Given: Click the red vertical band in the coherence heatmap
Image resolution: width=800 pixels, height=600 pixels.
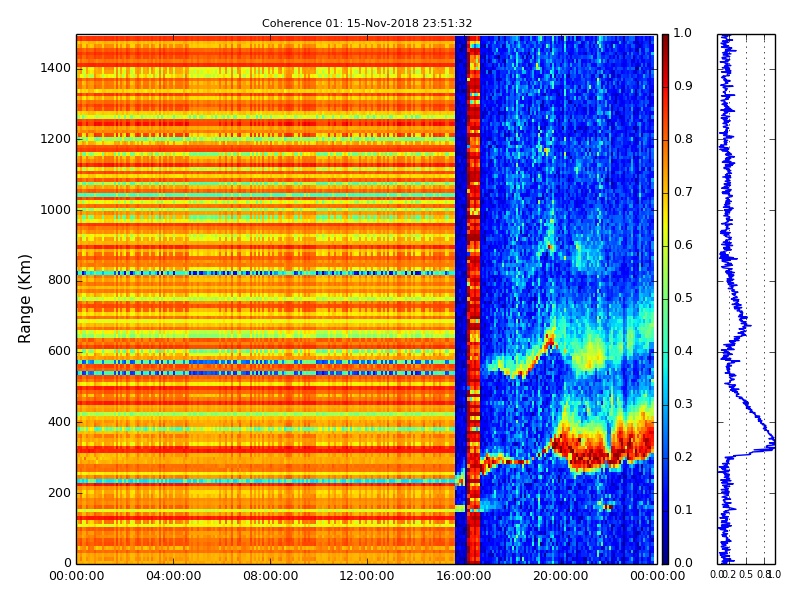Looking at the screenshot, I should click(x=474, y=299).
